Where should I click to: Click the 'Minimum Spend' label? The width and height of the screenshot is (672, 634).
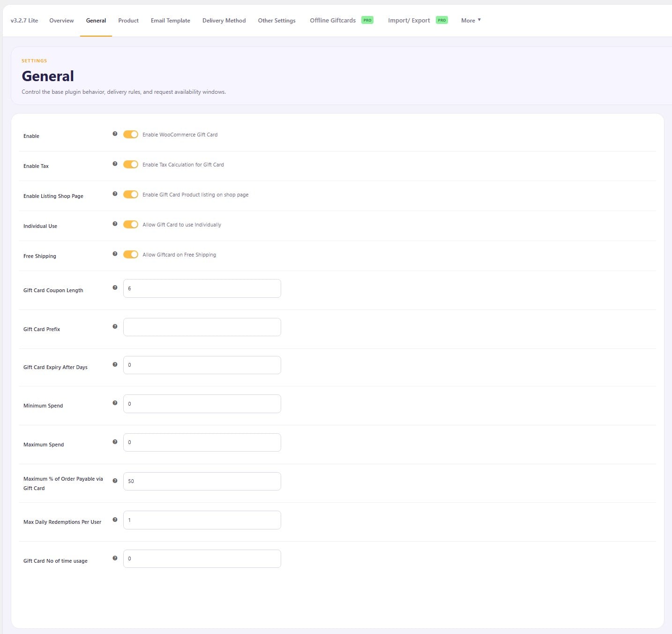point(43,406)
